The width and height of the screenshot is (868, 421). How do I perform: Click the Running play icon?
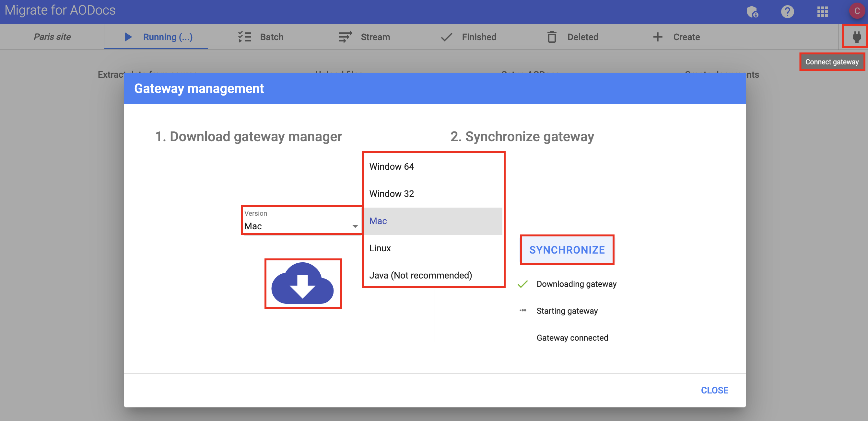[x=128, y=37]
